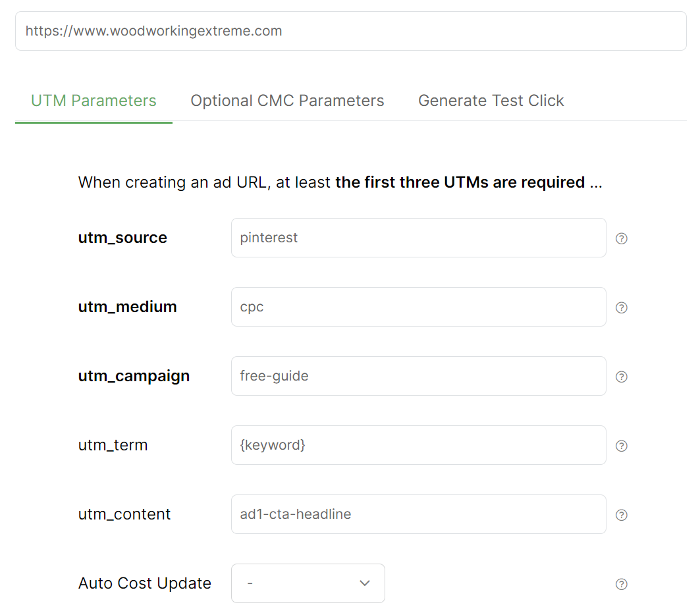Click the utm_medium input with cpc

418,307
